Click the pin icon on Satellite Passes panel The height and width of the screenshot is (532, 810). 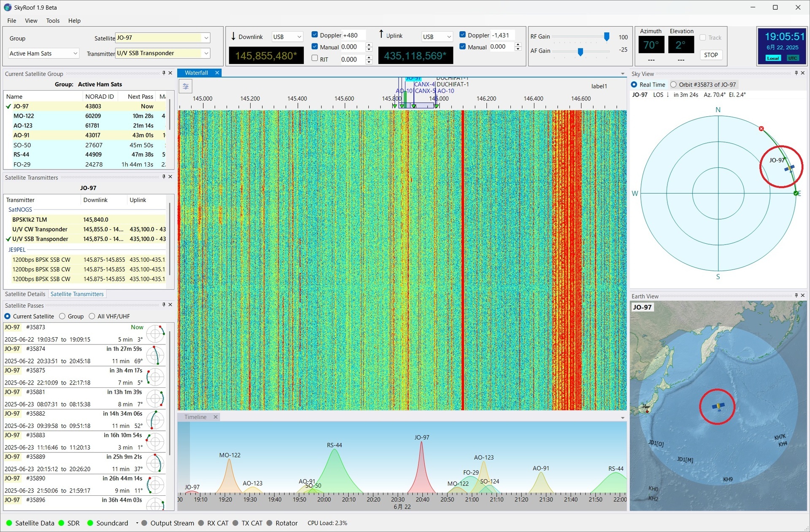(x=164, y=304)
